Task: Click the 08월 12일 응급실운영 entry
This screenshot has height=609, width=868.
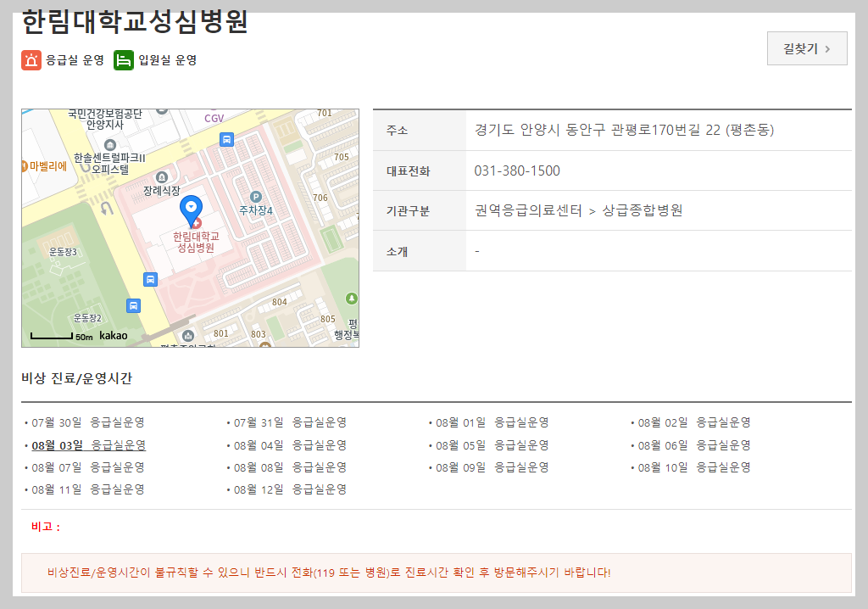Action: click(290, 490)
